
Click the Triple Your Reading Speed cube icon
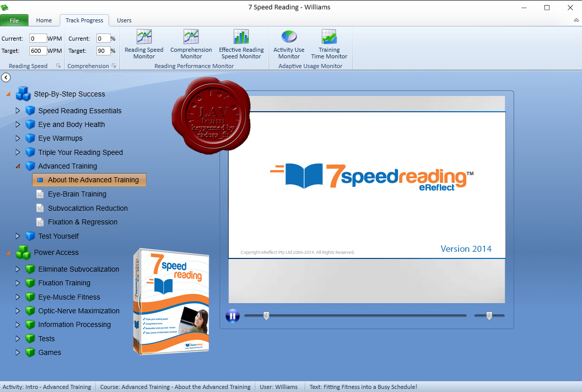pyautogui.click(x=30, y=152)
